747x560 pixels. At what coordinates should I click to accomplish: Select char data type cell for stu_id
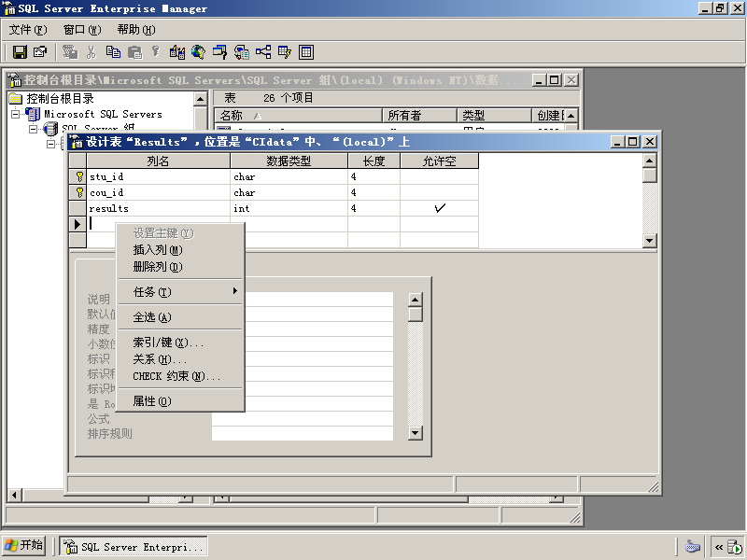coord(289,176)
